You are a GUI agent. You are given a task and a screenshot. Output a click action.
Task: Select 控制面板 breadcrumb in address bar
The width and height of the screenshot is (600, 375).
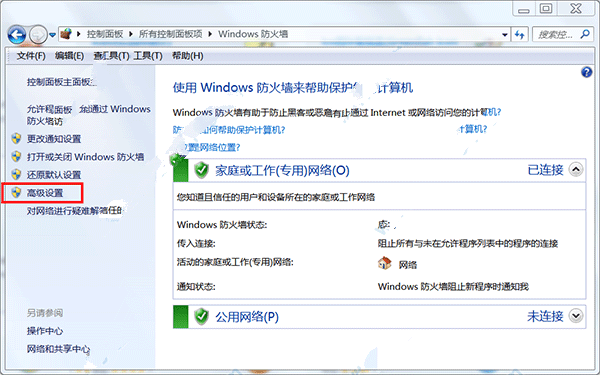coord(105,34)
